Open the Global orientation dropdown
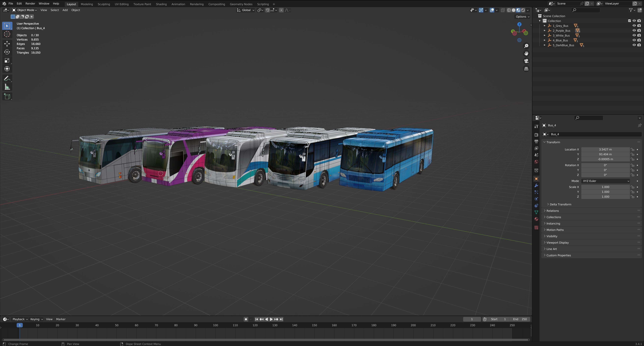Screen dimensions: 644x346 (x=246, y=10)
